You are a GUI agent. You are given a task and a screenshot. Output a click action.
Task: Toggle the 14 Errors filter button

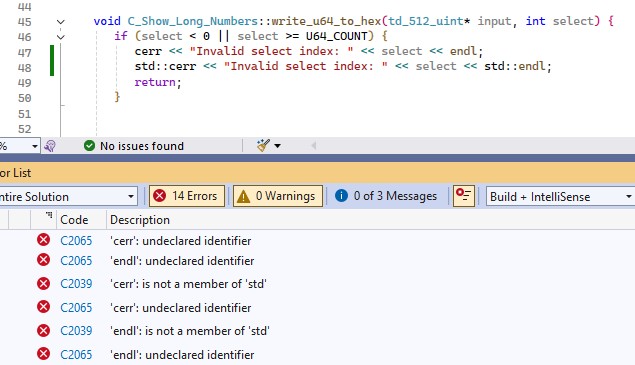coord(187,196)
